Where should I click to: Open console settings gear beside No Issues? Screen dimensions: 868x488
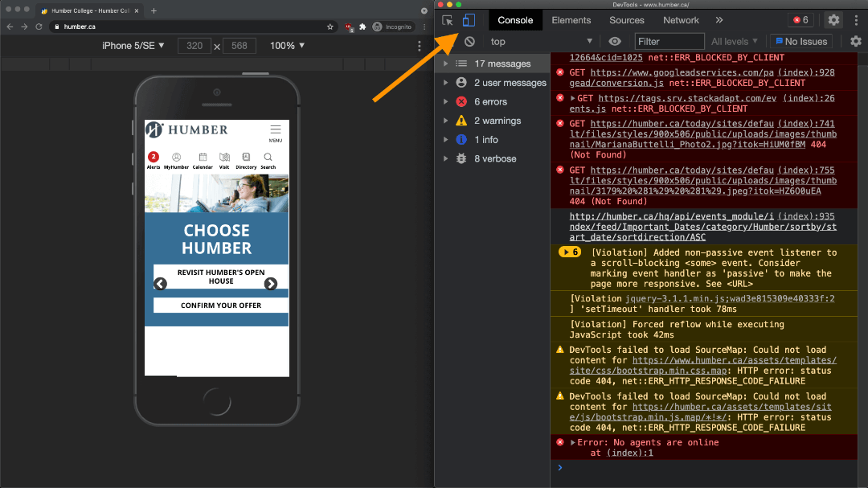tap(856, 42)
